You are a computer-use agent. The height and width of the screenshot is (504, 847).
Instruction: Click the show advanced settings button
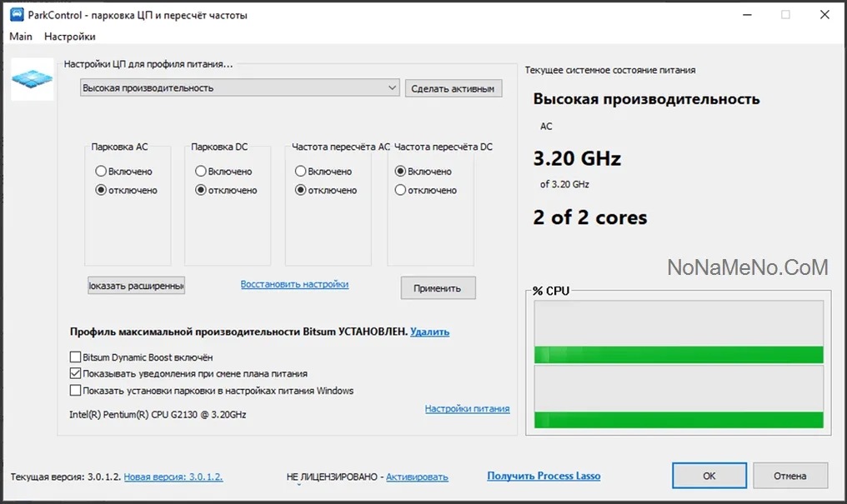(136, 286)
